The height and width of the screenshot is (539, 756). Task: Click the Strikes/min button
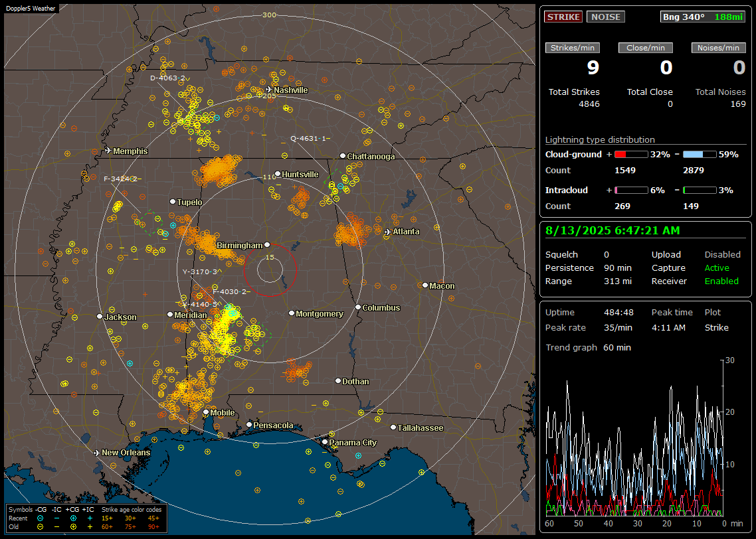coord(572,48)
